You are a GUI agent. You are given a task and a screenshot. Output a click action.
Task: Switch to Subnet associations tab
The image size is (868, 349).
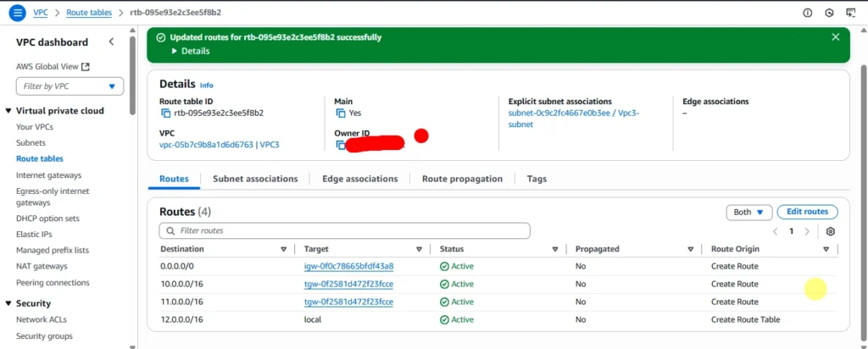click(x=255, y=179)
